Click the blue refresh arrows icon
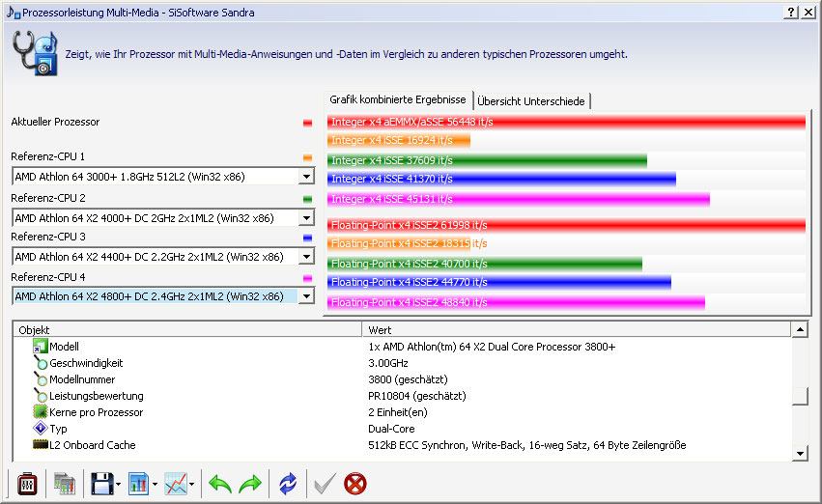822x504 pixels. tap(288, 484)
